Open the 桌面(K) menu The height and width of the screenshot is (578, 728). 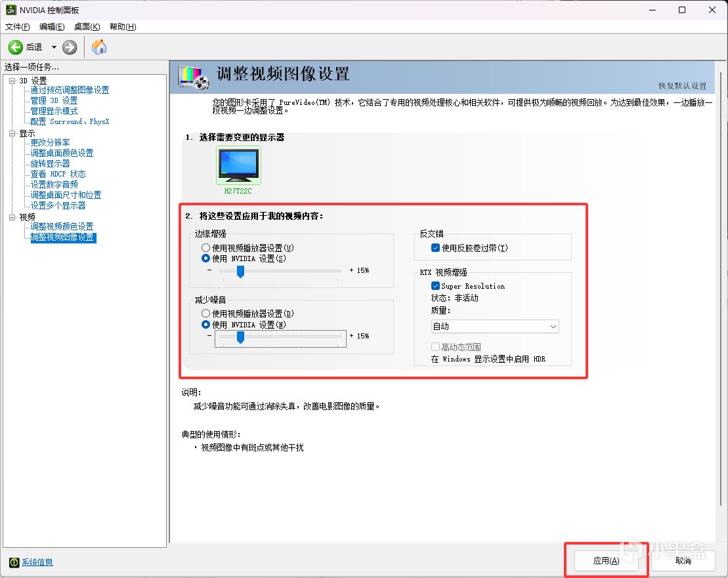[87, 27]
